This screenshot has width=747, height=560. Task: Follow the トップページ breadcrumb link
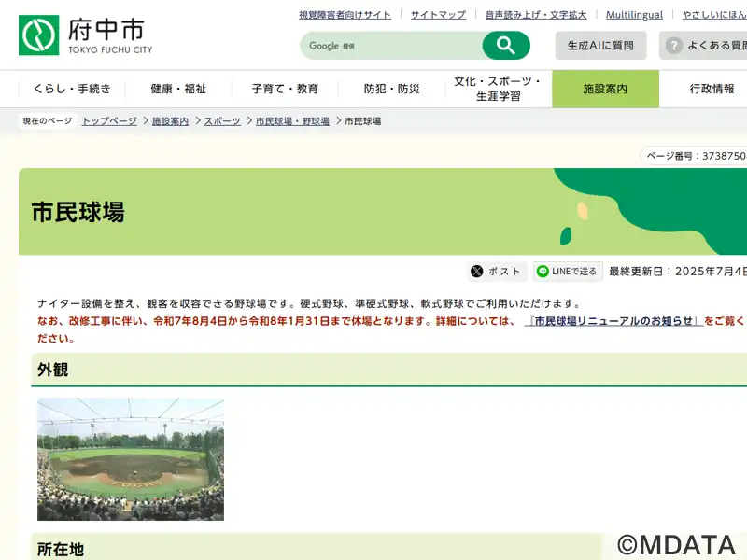pyautogui.click(x=109, y=121)
